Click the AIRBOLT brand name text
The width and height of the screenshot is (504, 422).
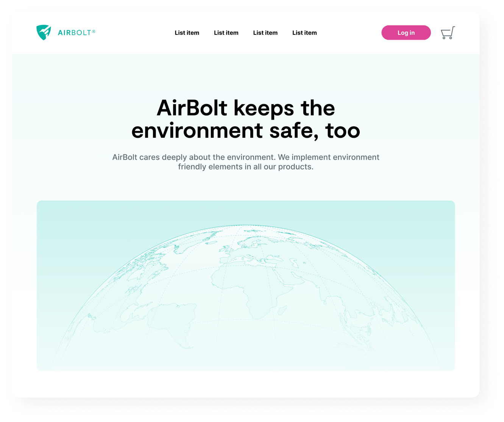pos(76,33)
